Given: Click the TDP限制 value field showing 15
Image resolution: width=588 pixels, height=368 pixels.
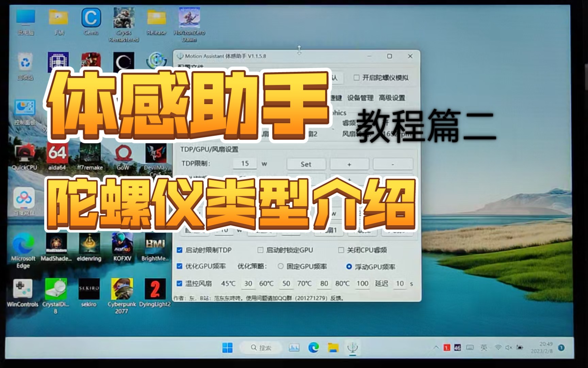Looking at the screenshot, I should [245, 164].
